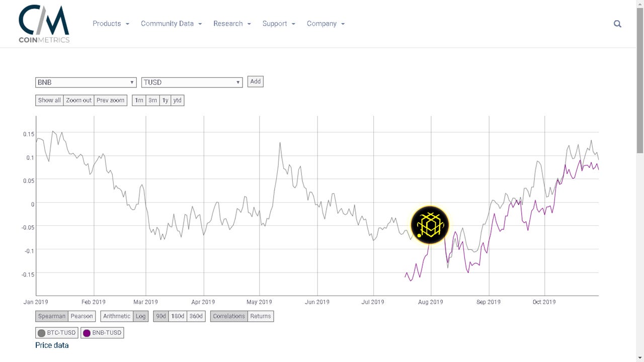Open the Research menu
This screenshot has height=362, width=644.
pos(232,24)
